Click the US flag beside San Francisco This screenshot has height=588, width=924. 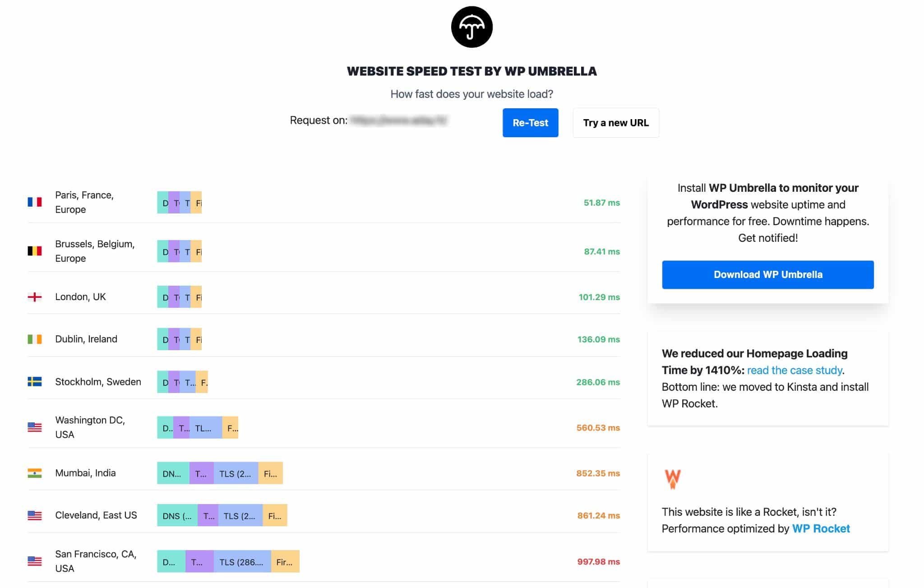pos(35,561)
